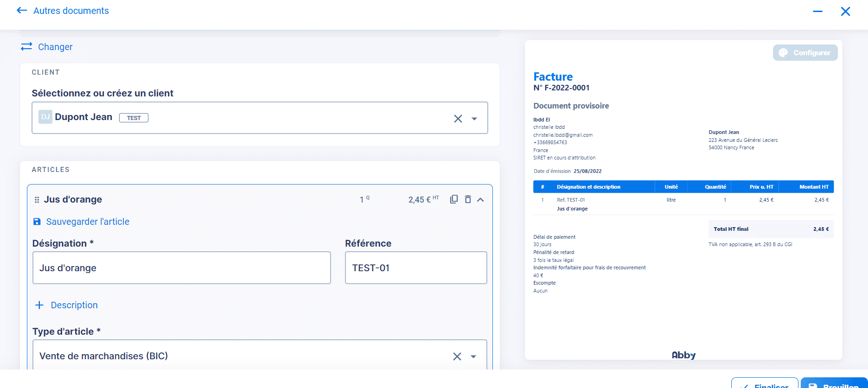This screenshot has height=388, width=868.
Task: Click the floppy disk save article icon
Action: [37, 222]
